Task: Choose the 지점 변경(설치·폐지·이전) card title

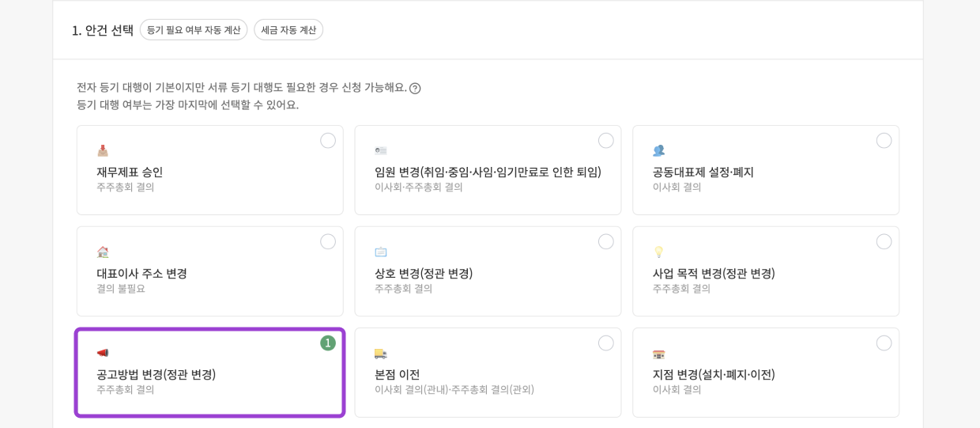Action: click(x=714, y=374)
